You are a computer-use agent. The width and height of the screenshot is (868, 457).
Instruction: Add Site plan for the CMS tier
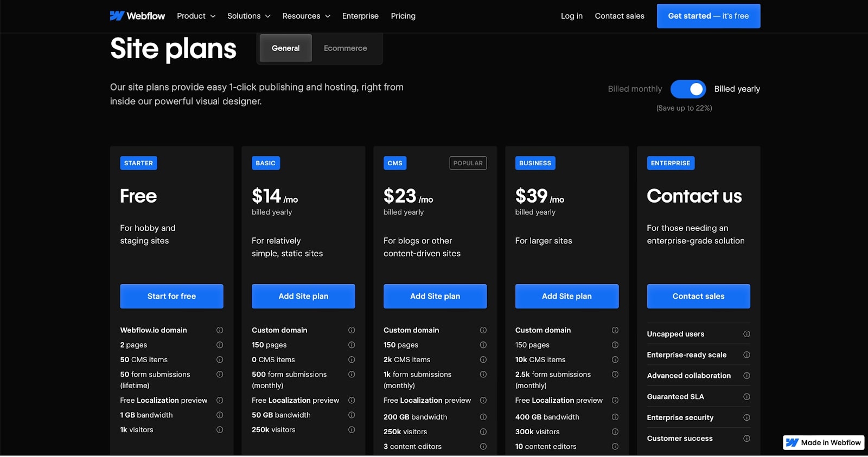(435, 296)
